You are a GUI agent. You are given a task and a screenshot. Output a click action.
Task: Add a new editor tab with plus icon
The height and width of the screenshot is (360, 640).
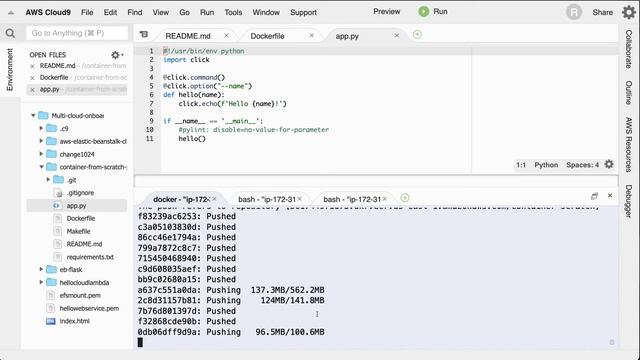tap(417, 35)
